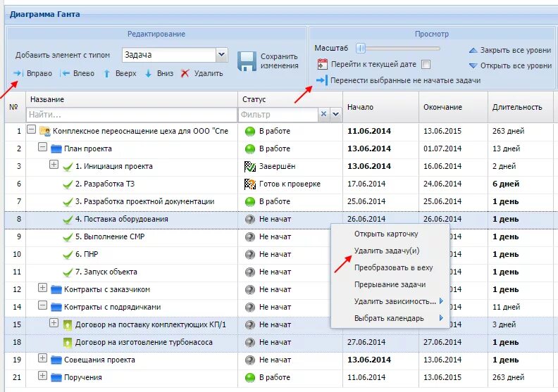The height and width of the screenshot is (392, 558).
Task: Click the Открыть все уровни triangle icon
Action: [473, 65]
